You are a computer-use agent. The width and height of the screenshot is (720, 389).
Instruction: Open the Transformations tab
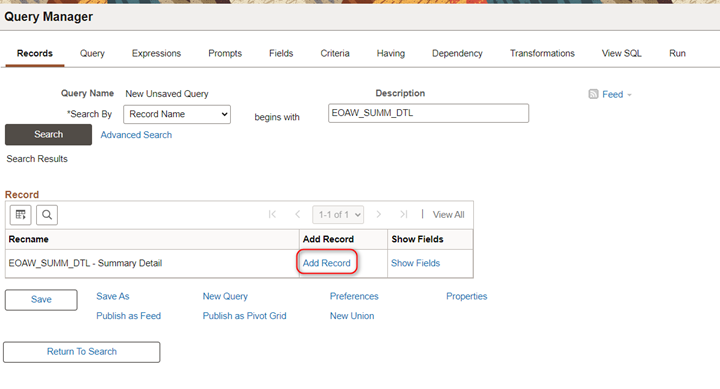pyautogui.click(x=542, y=53)
